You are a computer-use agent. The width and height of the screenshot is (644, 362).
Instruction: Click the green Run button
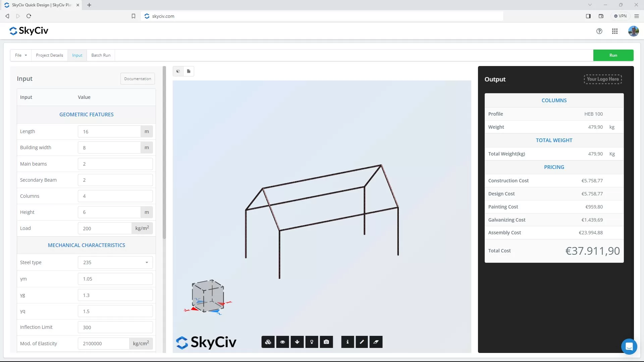(613, 55)
